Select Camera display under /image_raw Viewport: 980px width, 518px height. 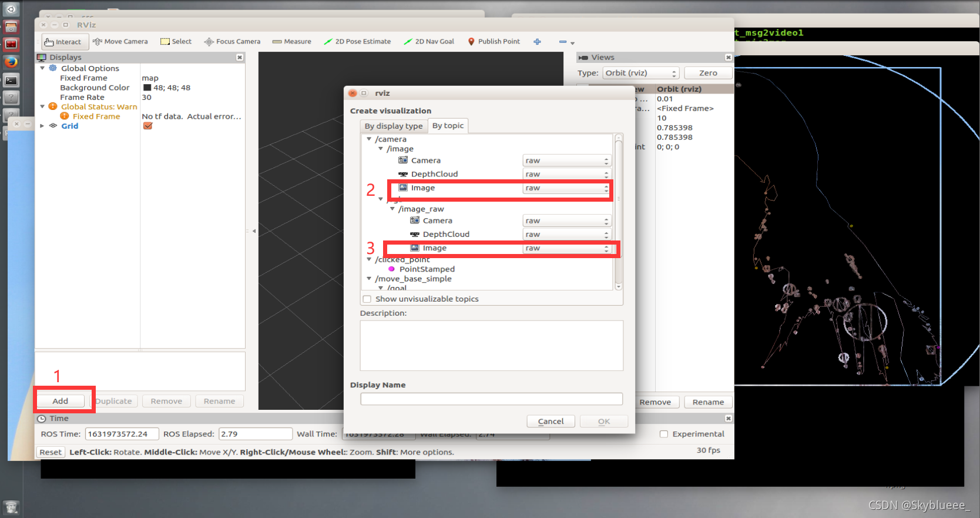click(437, 220)
